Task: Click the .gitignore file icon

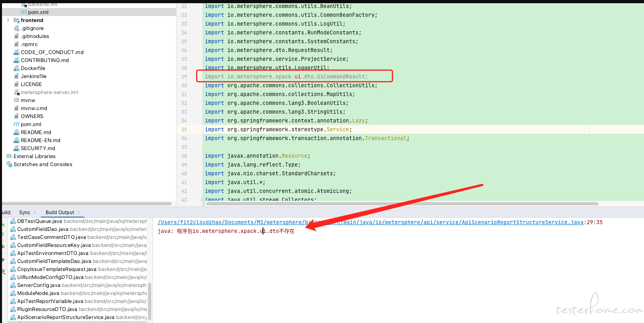Action: tap(16, 28)
